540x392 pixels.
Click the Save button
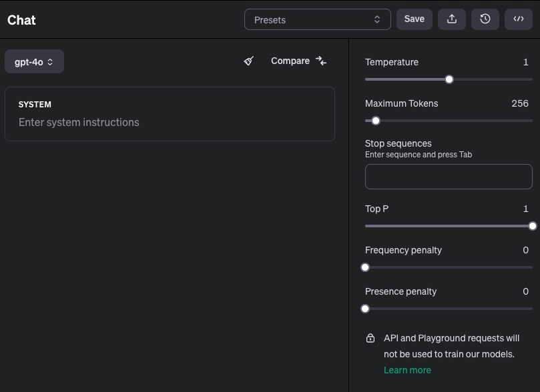coord(415,19)
